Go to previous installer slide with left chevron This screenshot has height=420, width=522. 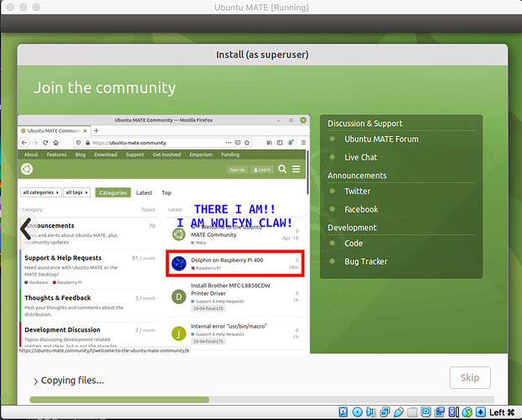tap(25, 228)
